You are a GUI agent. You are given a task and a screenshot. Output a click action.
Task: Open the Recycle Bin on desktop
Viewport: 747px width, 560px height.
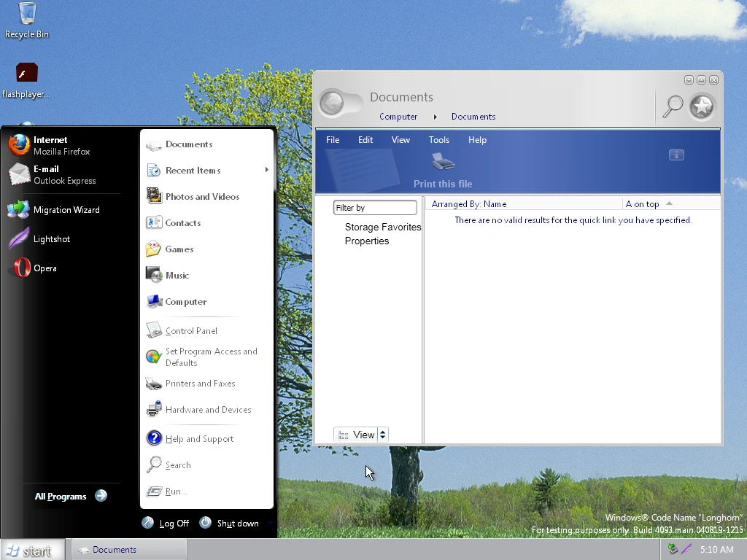point(27,20)
